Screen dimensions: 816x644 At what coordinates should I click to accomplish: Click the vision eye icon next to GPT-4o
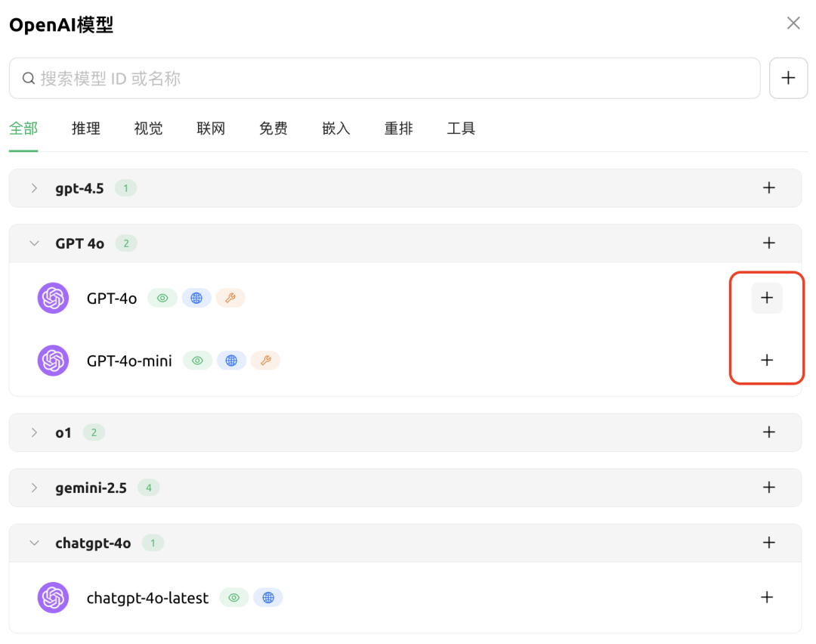(162, 297)
